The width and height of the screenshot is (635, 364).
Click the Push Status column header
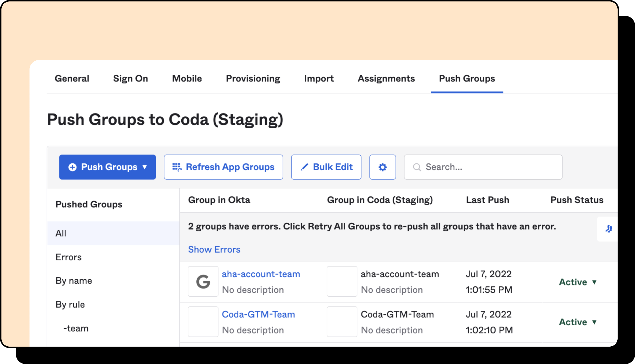pyautogui.click(x=577, y=200)
